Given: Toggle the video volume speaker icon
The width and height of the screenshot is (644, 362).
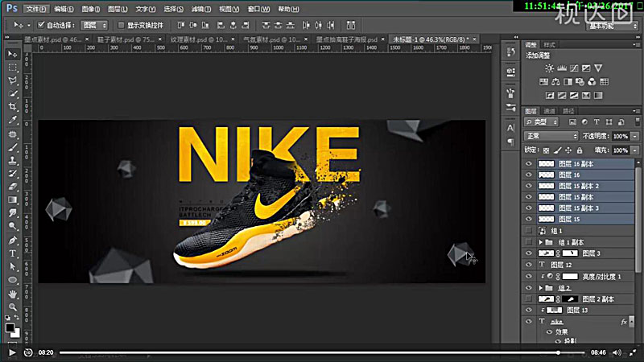Looking at the screenshot, I should 617,352.
